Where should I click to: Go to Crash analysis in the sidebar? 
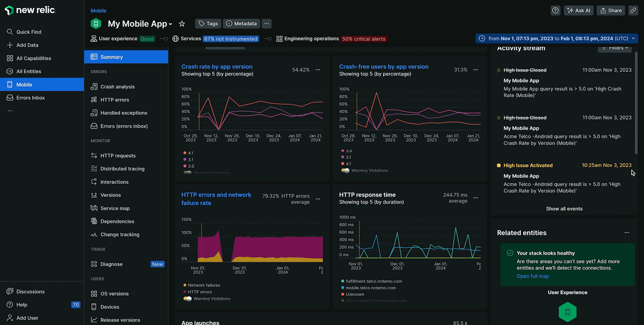click(x=117, y=87)
